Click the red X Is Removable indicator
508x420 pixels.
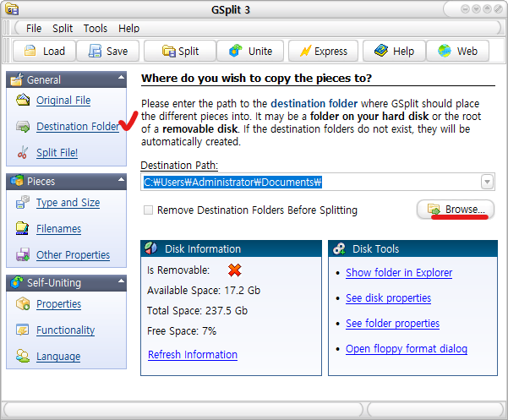(x=235, y=270)
